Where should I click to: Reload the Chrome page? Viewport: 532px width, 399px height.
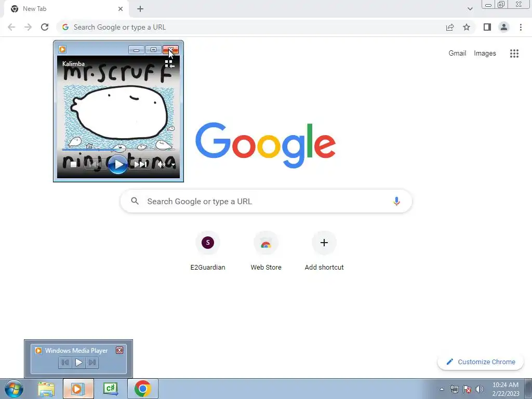click(x=45, y=27)
